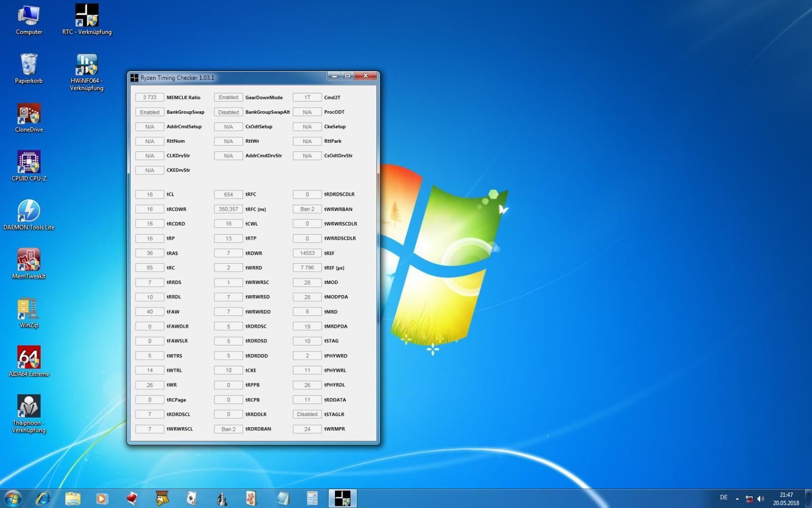Click the volume speaker tray icon
The height and width of the screenshot is (508, 812).
tap(761, 498)
